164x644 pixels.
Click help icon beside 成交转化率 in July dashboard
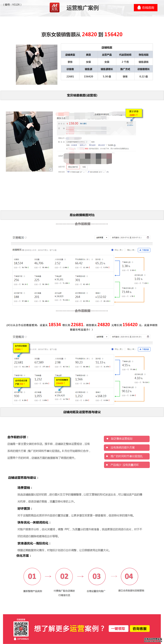point(145,275)
